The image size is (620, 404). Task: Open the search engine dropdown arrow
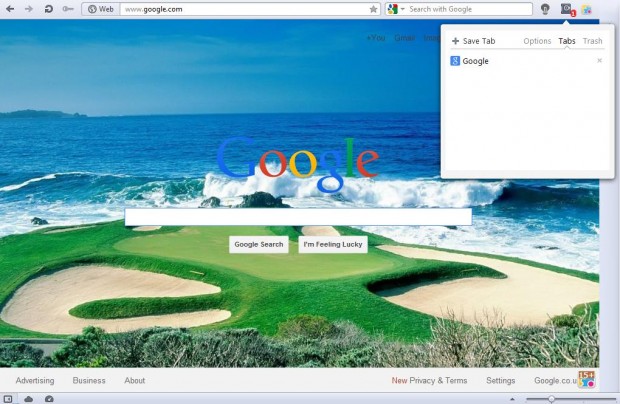coord(403,9)
